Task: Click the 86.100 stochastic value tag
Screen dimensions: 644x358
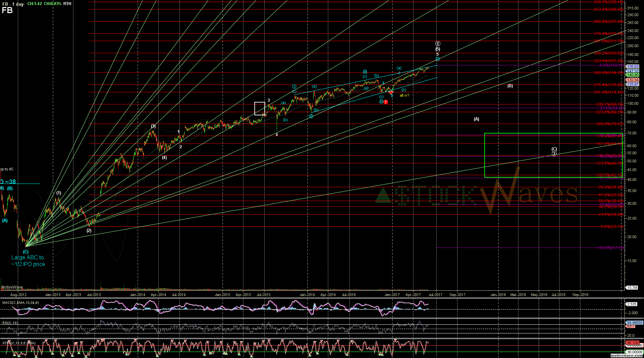Action: [632, 343]
